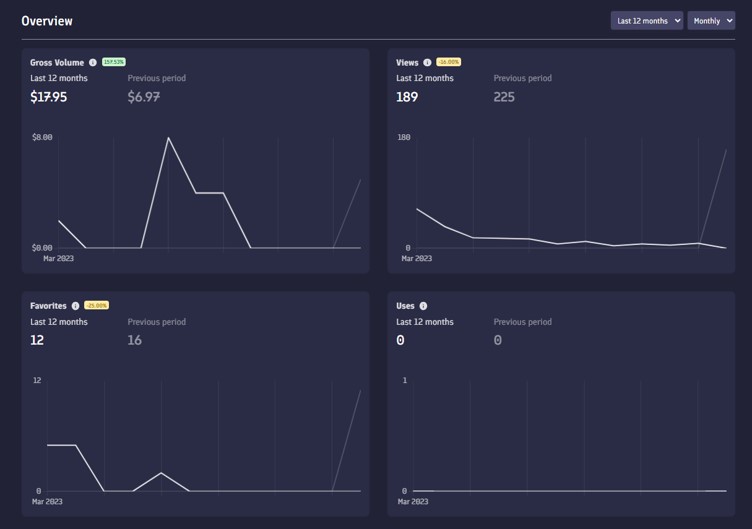Click the Views info icon
This screenshot has height=529, width=752.
(427, 62)
